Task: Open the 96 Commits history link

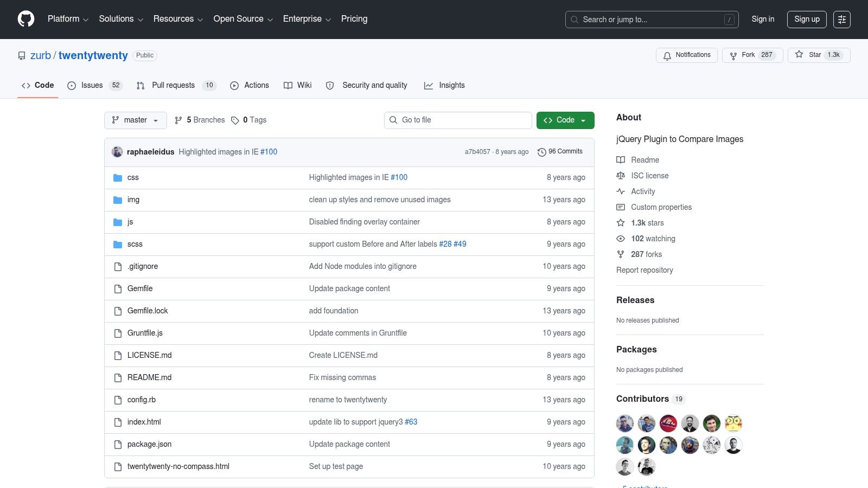Action: [560, 152]
